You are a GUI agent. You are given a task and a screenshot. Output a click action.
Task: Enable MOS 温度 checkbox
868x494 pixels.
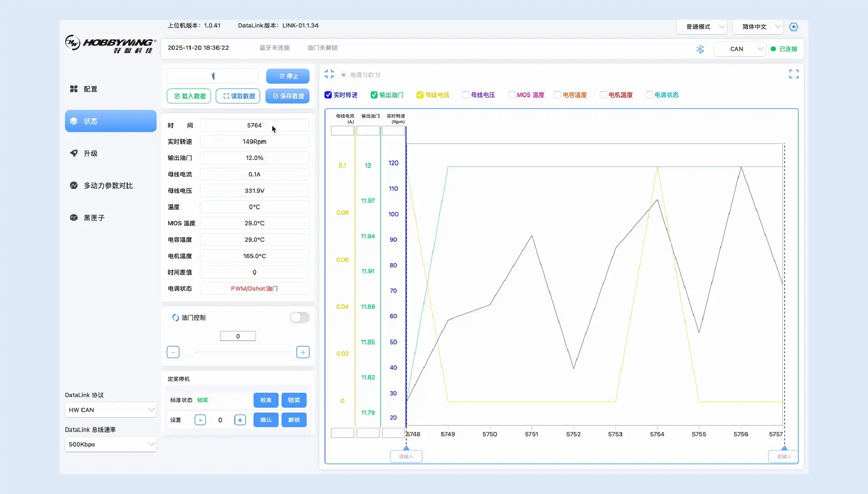coord(512,95)
